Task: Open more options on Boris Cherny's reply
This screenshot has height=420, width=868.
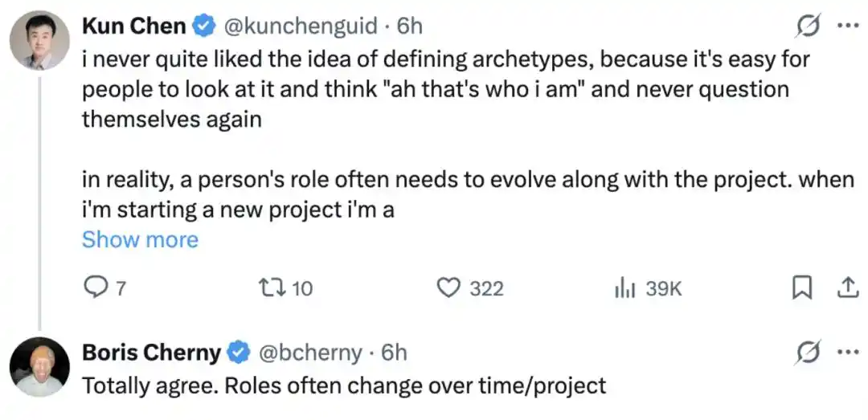Action: [x=848, y=352]
